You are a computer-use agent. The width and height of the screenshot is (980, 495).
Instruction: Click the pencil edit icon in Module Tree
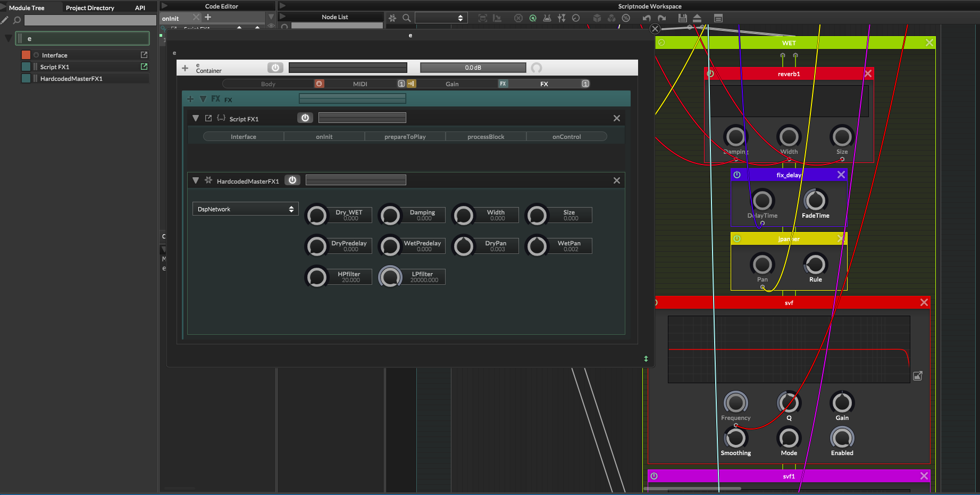pos(5,20)
